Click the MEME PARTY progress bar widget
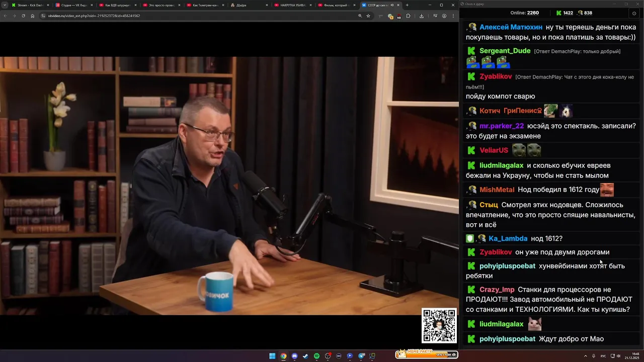This screenshot has height=362, width=644. click(x=427, y=354)
